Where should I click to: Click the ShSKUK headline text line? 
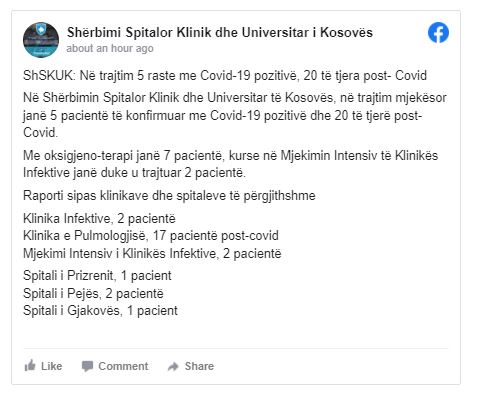coord(225,76)
